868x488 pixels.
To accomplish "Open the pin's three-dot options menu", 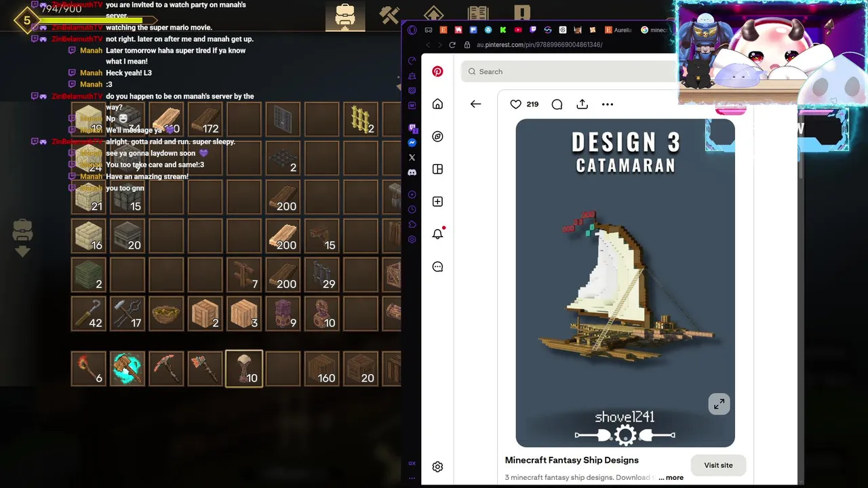I will tap(608, 104).
